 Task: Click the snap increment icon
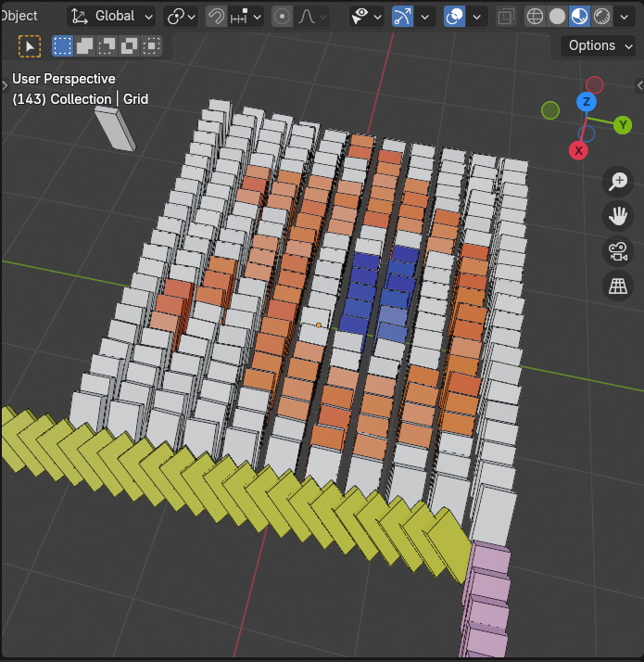pos(239,17)
